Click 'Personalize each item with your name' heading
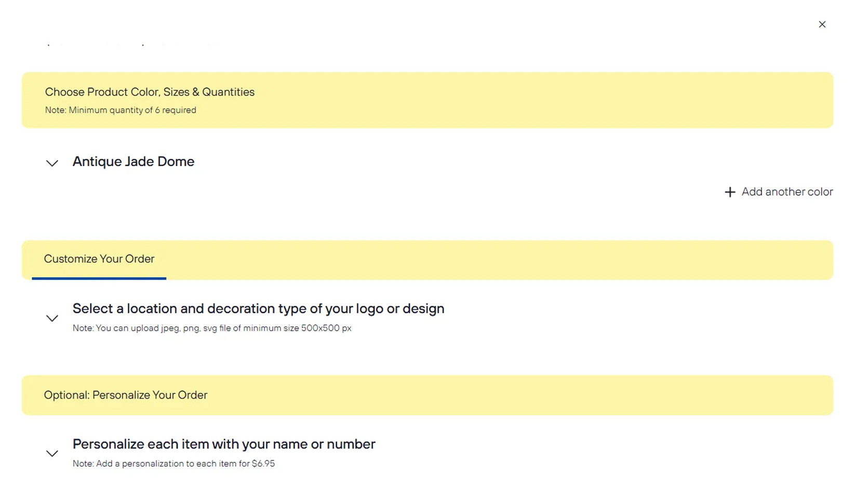The width and height of the screenshot is (855, 504). click(x=224, y=444)
